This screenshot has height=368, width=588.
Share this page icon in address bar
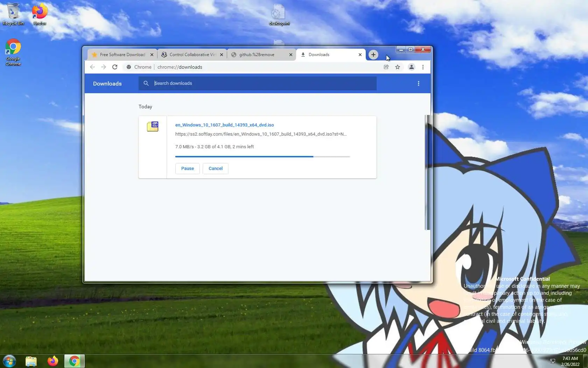(386, 67)
